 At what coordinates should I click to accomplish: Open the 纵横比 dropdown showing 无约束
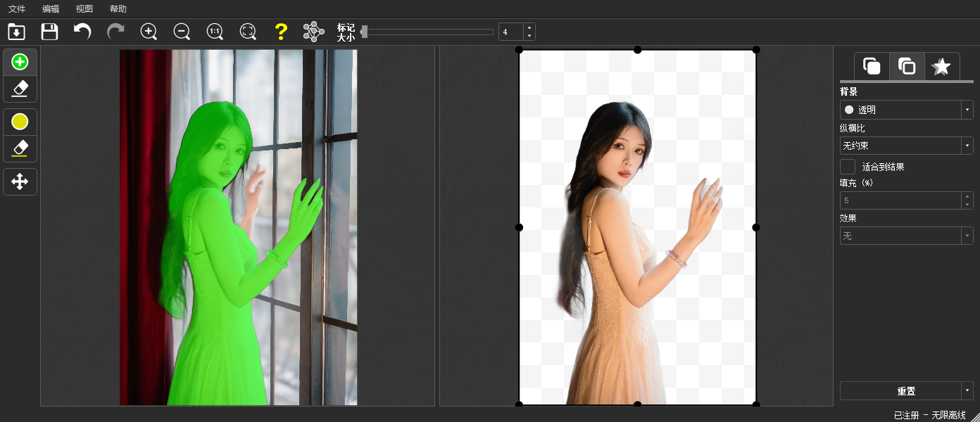[x=906, y=146]
